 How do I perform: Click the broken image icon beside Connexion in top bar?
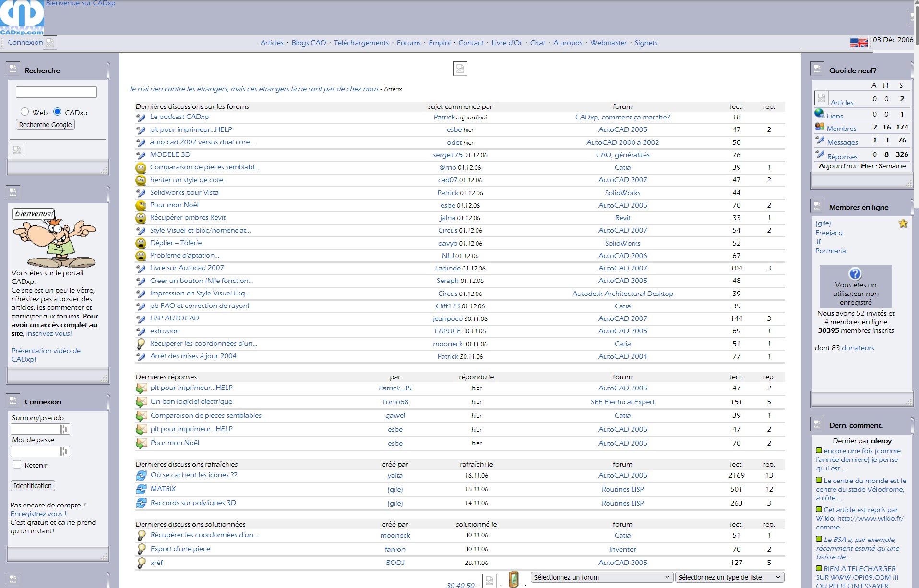tap(50, 43)
